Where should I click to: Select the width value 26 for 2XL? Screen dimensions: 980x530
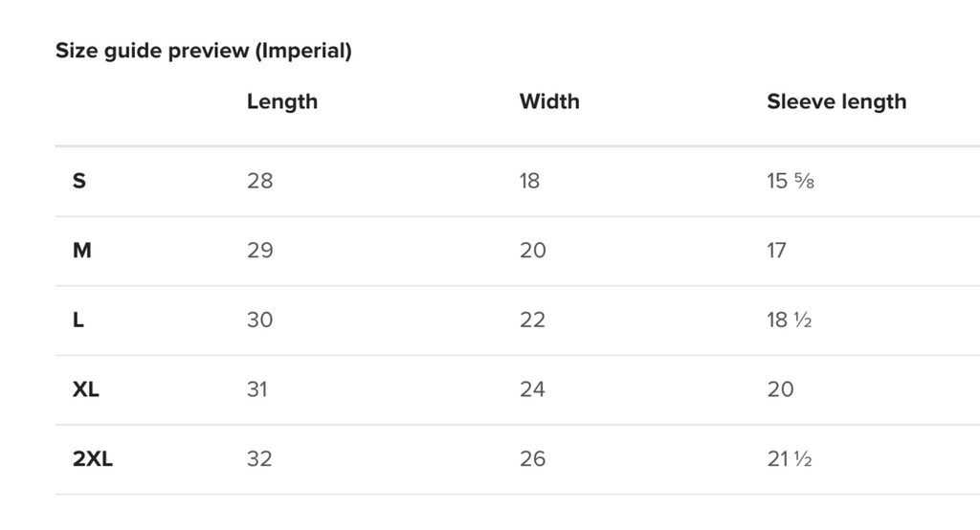[532, 459]
